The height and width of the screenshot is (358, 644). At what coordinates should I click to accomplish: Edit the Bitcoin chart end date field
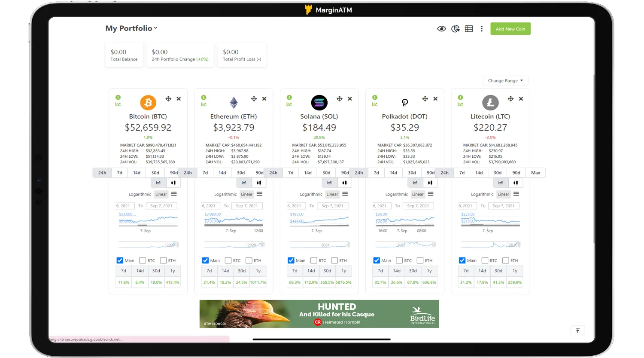point(161,206)
